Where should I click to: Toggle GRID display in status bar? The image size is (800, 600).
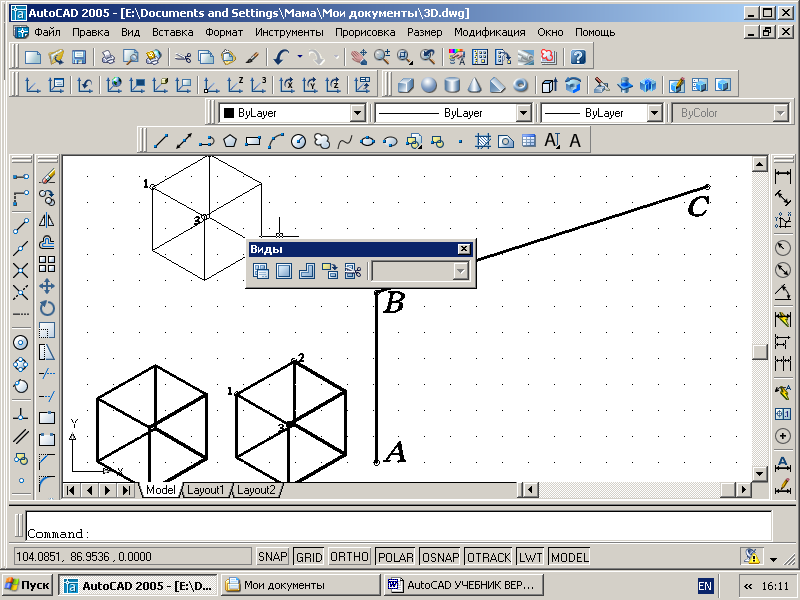(x=309, y=557)
